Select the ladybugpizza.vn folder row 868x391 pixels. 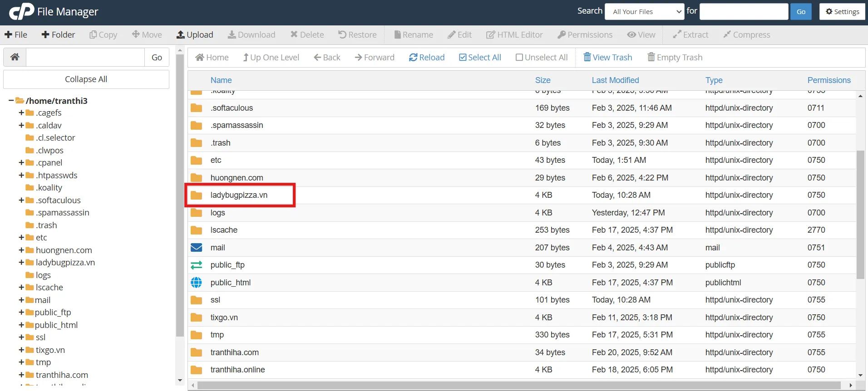click(522, 195)
